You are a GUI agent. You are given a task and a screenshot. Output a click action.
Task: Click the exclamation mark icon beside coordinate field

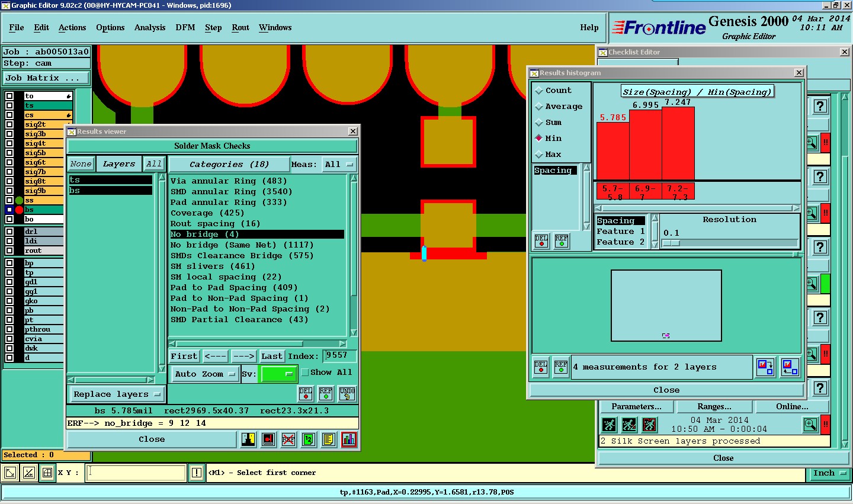(x=197, y=473)
